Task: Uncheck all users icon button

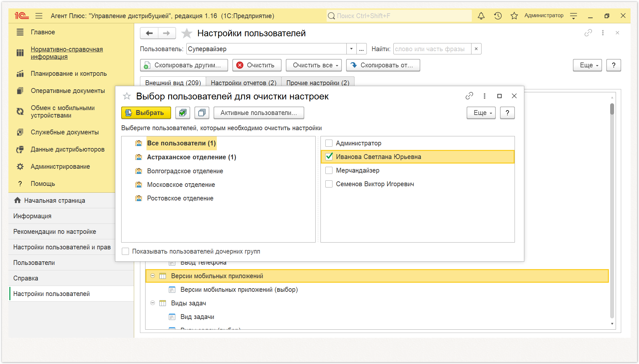Action: tap(202, 113)
